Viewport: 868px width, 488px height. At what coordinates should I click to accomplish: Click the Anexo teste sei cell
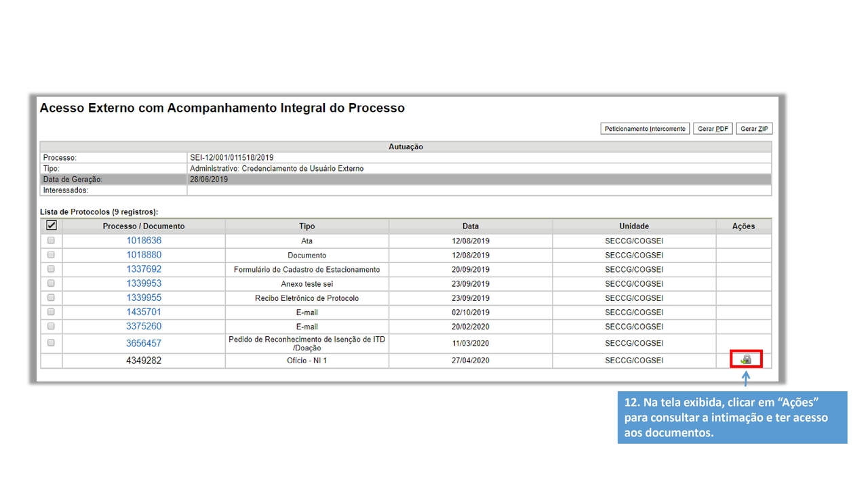coord(307,284)
